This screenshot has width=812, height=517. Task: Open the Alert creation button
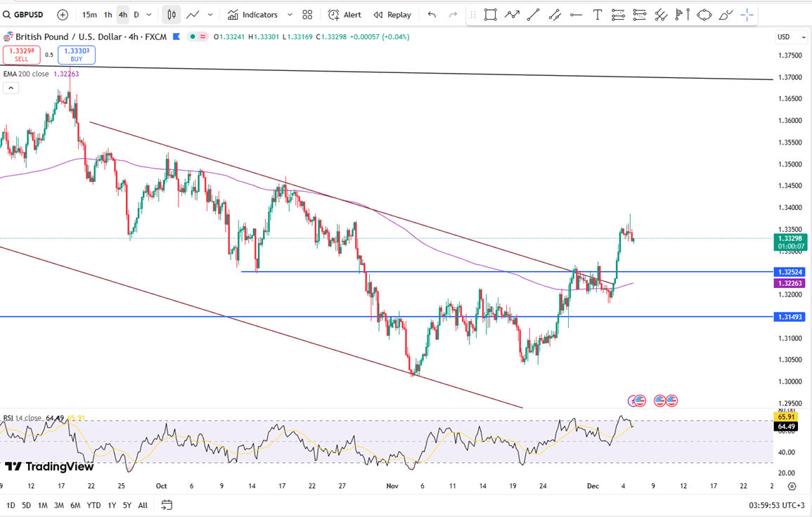344,15
